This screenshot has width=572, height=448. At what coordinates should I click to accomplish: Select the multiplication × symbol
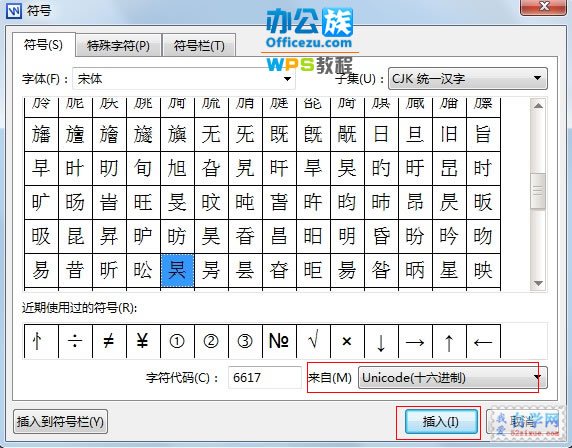(347, 341)
